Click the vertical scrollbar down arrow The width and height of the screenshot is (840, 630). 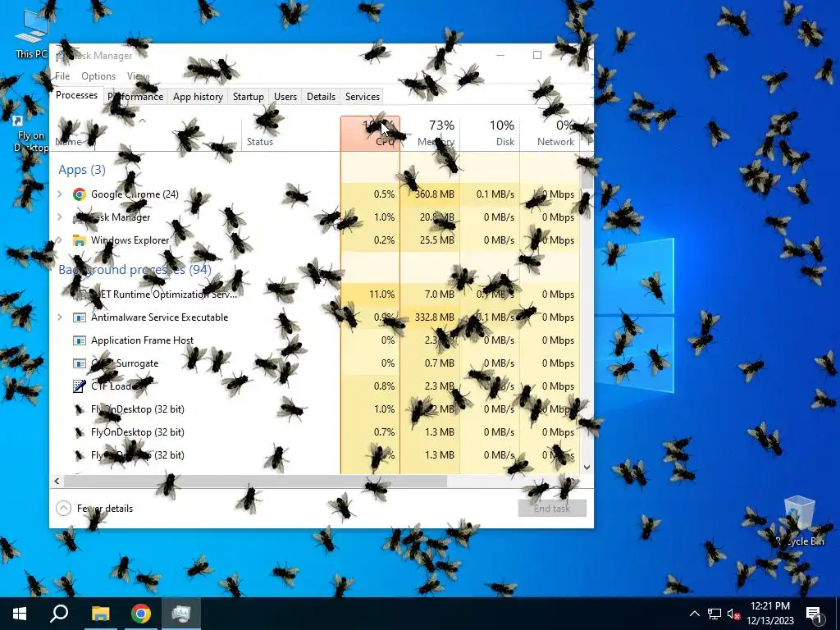tap(587, 467)
